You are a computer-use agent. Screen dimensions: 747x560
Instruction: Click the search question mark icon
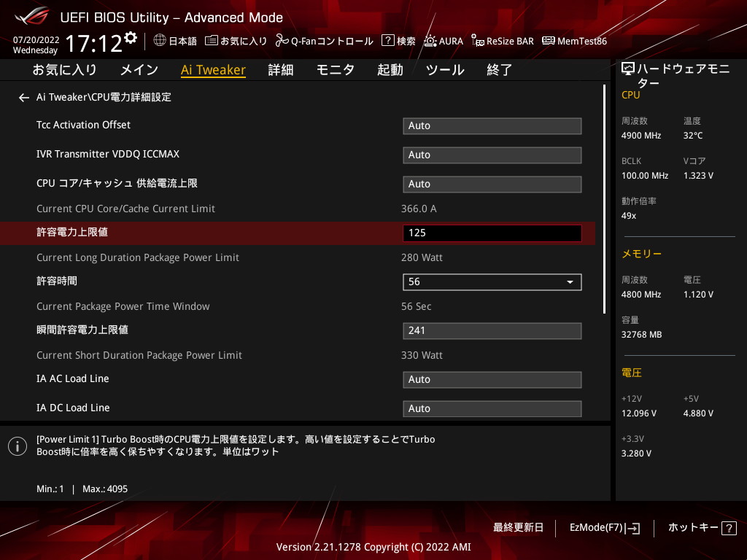point(388,41)
